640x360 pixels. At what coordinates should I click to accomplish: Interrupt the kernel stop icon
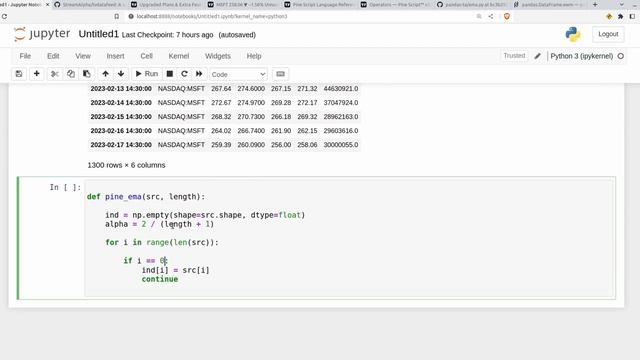point(170,74)
